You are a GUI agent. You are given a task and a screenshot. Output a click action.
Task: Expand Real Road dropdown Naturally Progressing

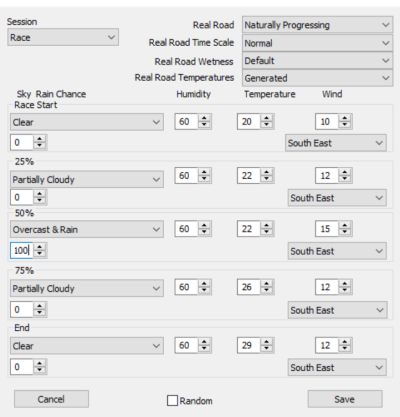tap(317, 25)
